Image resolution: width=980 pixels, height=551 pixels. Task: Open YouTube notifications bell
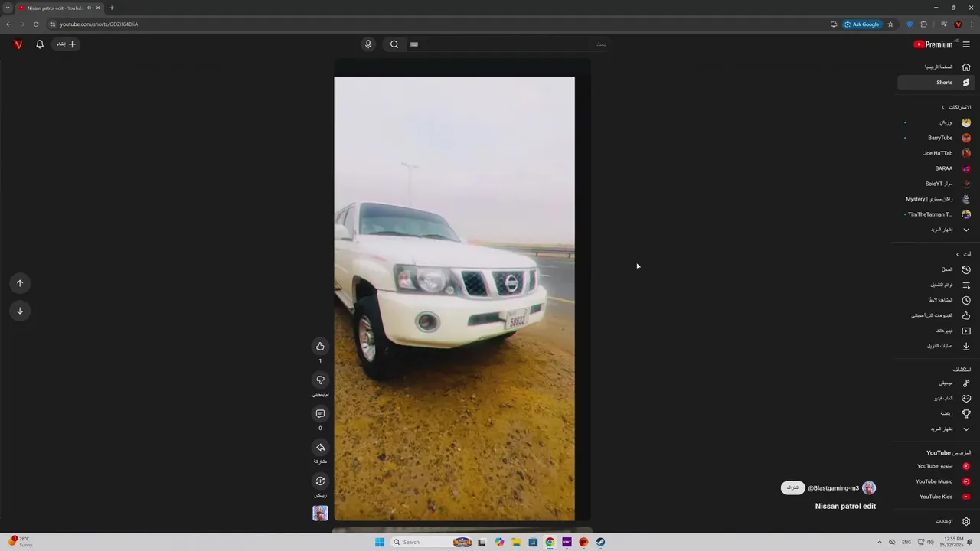(40, 44)
